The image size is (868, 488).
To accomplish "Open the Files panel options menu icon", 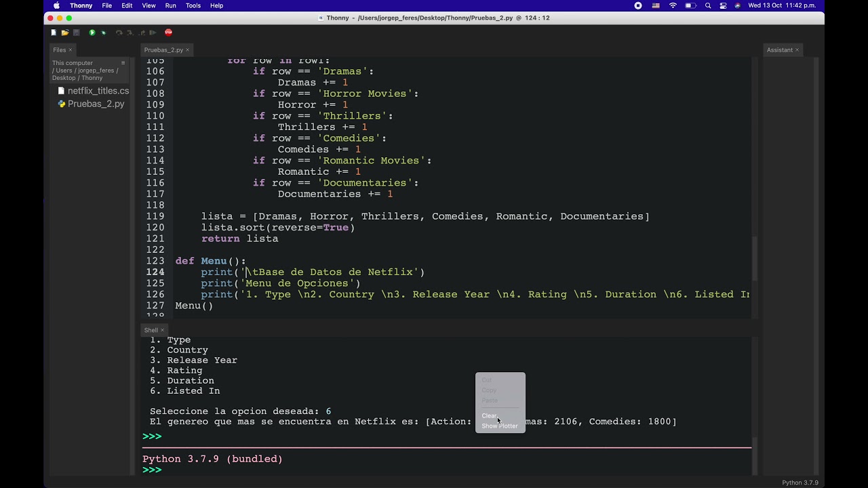I will pos(123,63).
